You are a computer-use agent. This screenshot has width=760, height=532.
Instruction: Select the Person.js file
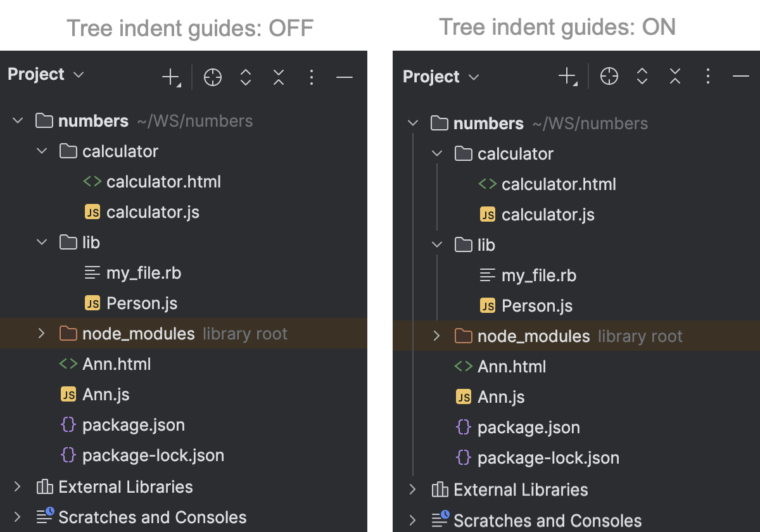[142, 303]
